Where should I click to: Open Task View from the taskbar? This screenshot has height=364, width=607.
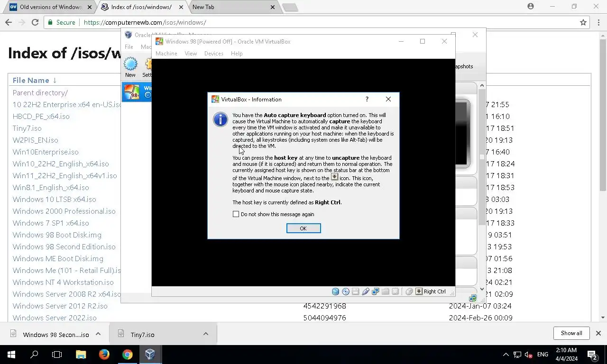click(x=57, y=355)
